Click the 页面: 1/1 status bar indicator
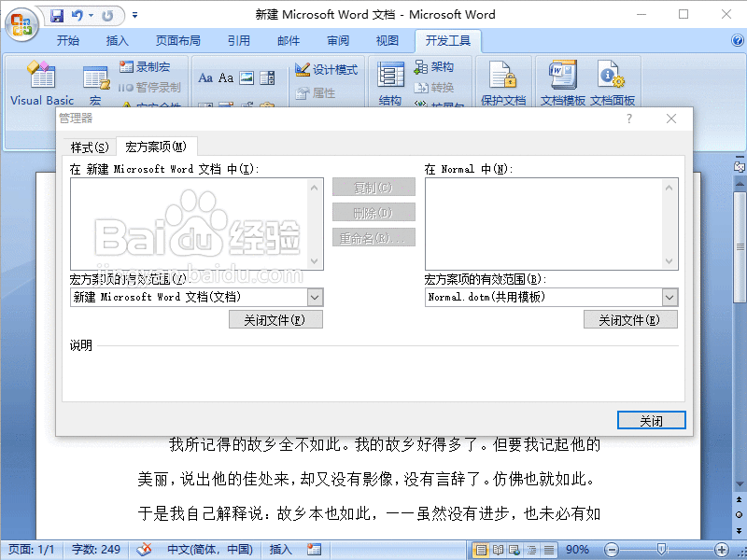Image resolution: width=747 pixels, height=560 pixels. click(x=32, y=550)
